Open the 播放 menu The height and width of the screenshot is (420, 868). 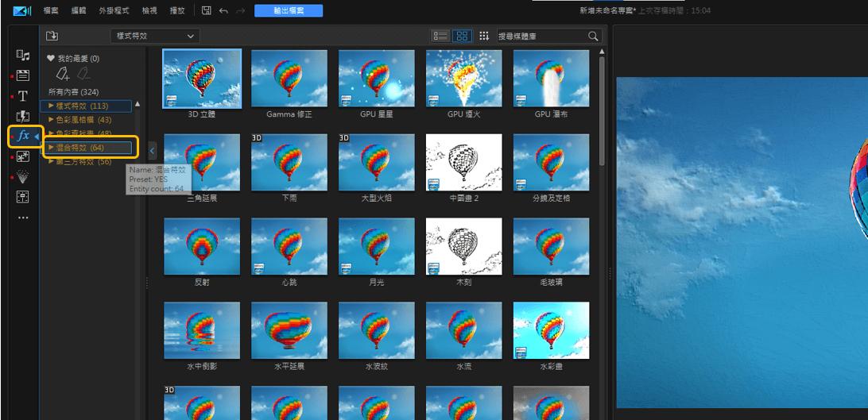pyautogui.click(x=177, y=10)
